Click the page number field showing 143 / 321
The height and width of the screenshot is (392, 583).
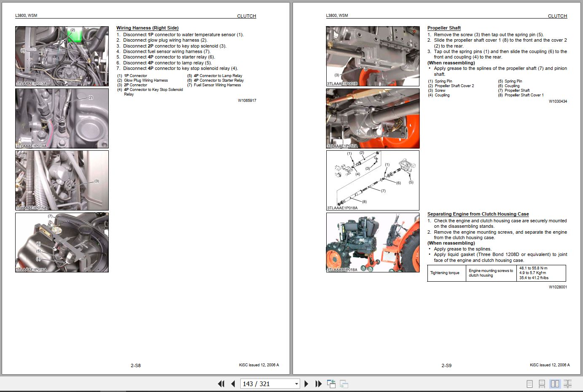point(266,384)
